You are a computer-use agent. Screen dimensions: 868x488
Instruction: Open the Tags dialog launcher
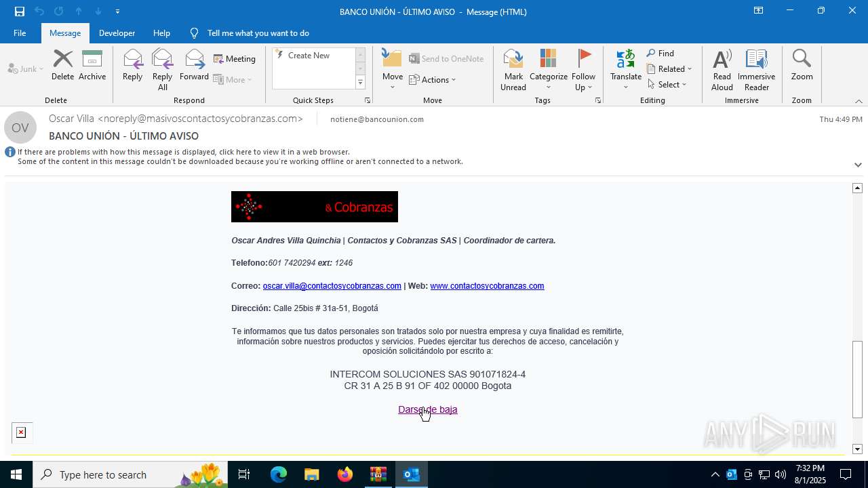[x=598, y=100]
